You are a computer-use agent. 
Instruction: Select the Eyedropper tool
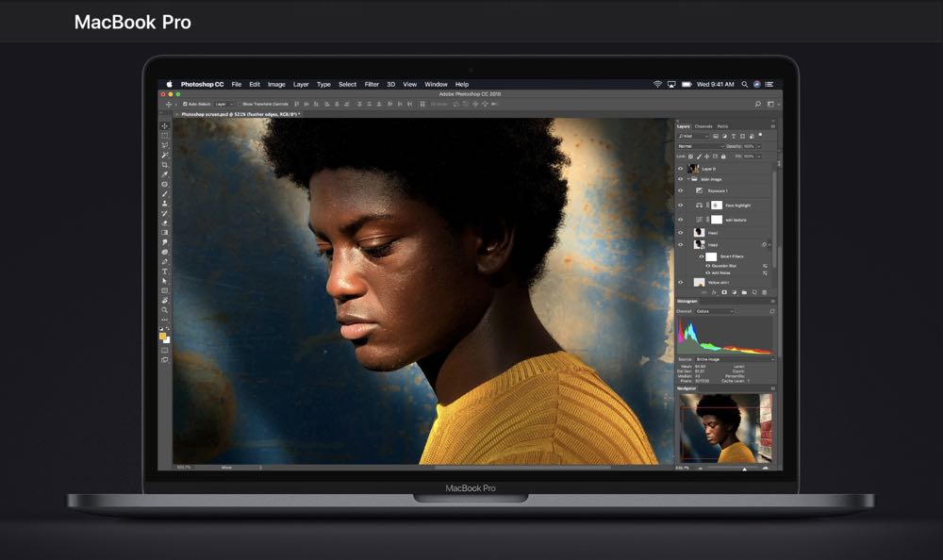tap(164, 174)
